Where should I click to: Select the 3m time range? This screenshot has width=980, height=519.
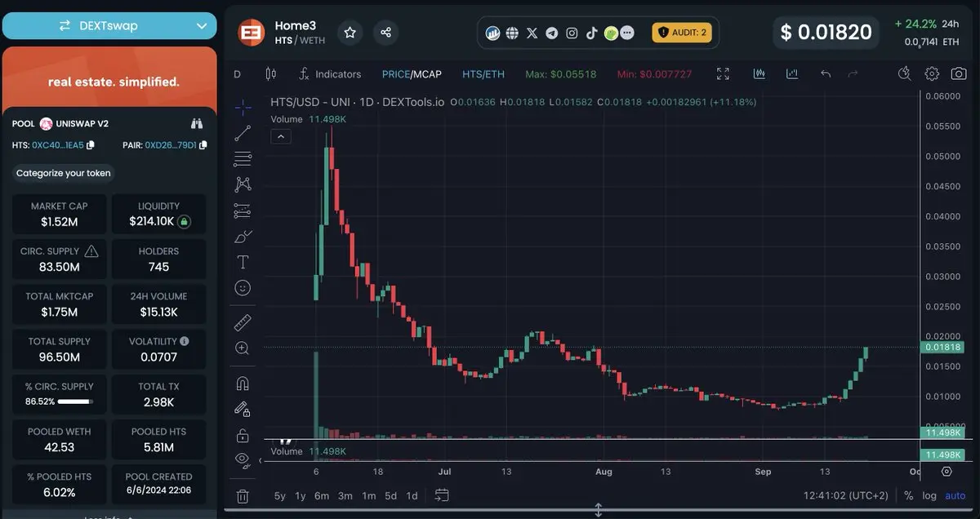(345, 495)
